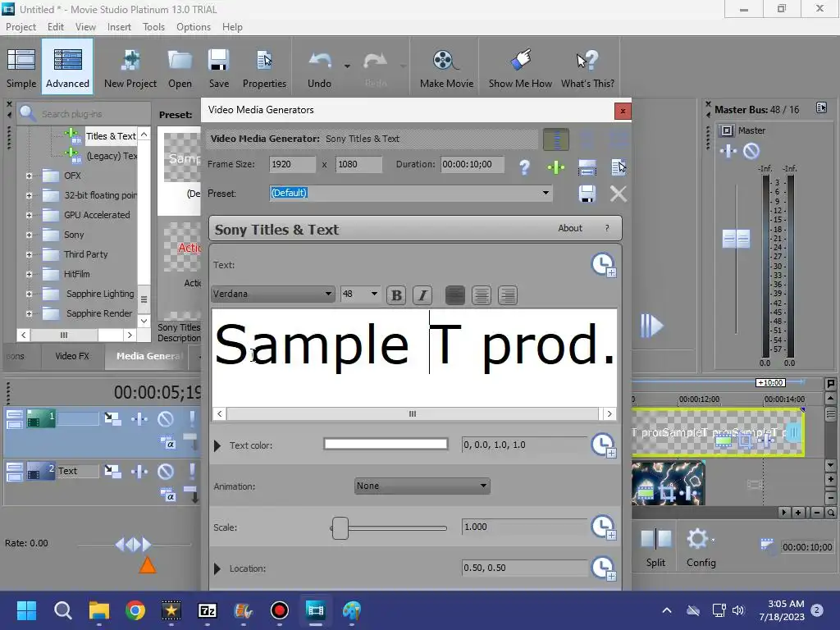Select Titles & Text plug-in in tree

[111, 136]
